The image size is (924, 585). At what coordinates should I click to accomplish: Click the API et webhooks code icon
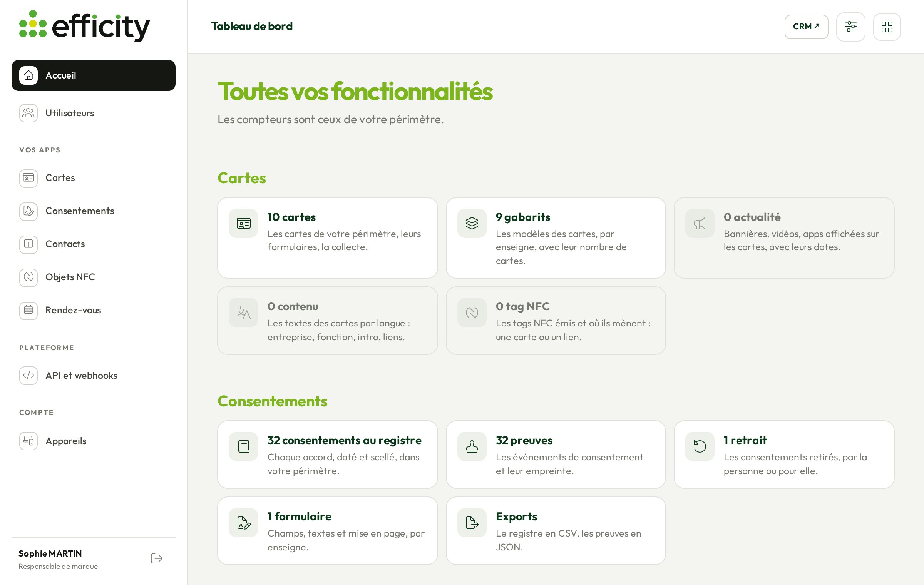tap(28, 376)
